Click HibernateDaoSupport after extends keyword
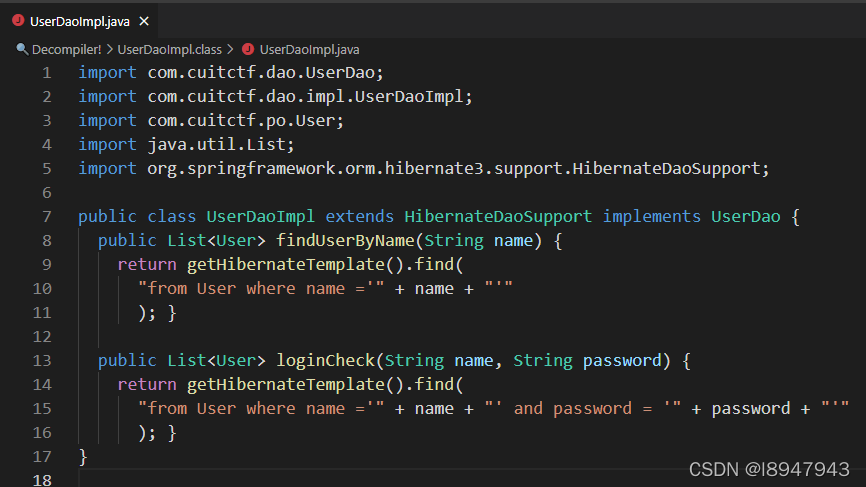This screenshot has width=866, height=487. (498, 216)
